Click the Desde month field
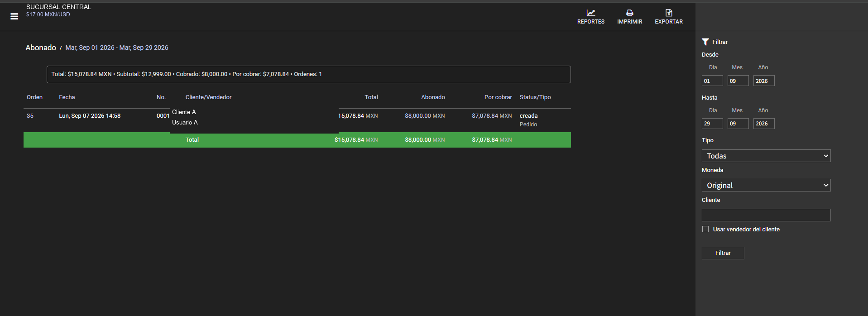The height and width of the screenshot is (316, 868). point(738,81)
